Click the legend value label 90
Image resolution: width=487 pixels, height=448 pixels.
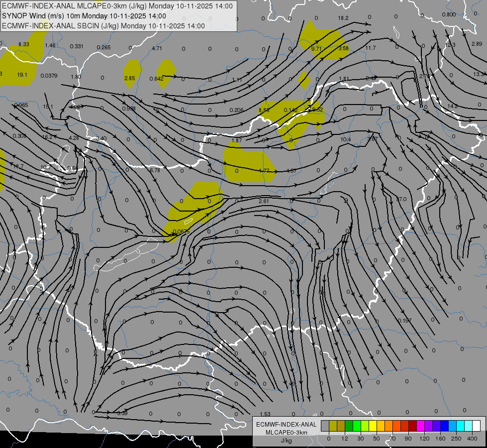pos(408,439)
